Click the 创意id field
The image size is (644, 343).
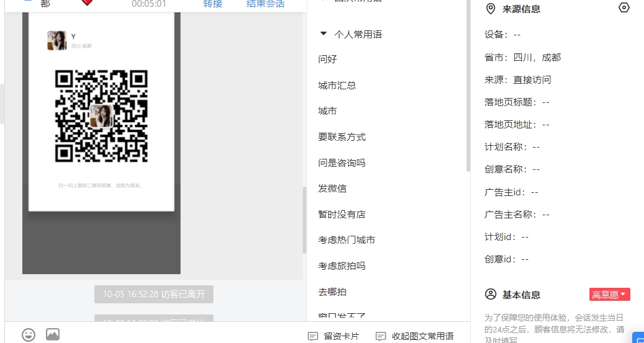coord(506,259)
